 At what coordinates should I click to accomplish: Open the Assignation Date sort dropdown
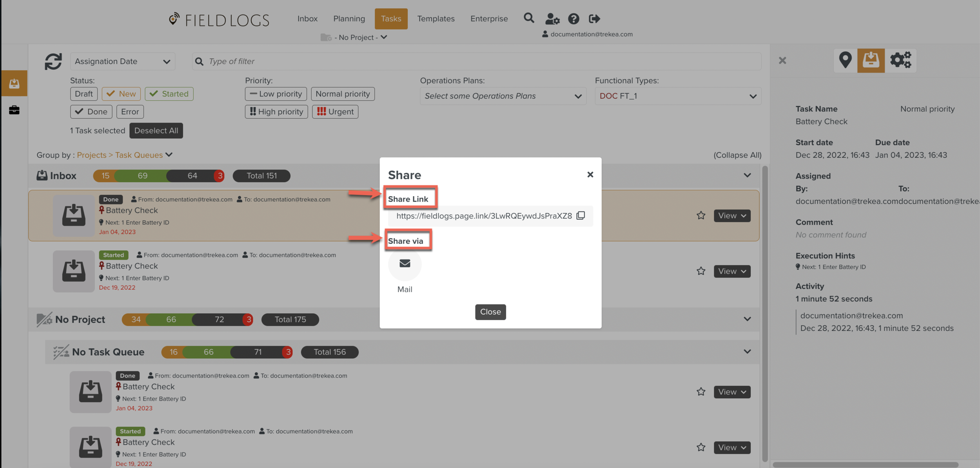point(122,61)
